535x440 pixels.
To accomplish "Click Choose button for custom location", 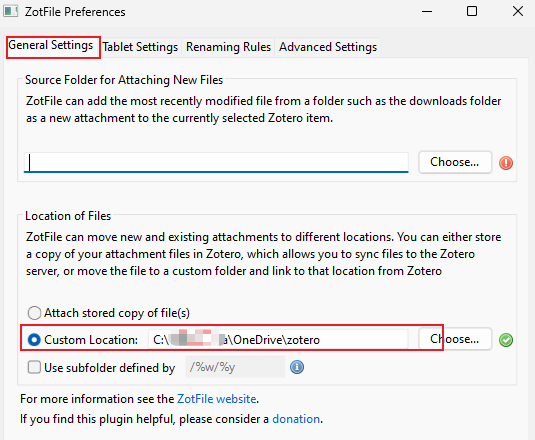I will coord(455,339).
